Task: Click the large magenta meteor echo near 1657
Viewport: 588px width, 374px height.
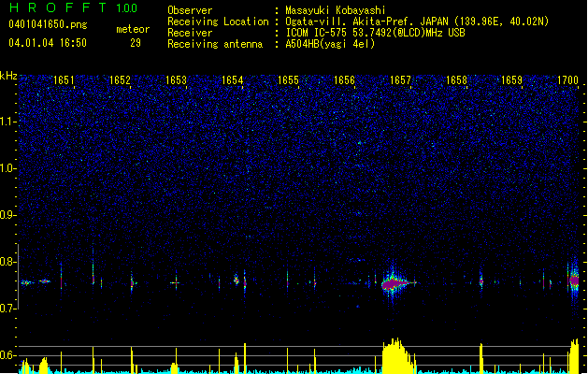Action: (394, 284)
